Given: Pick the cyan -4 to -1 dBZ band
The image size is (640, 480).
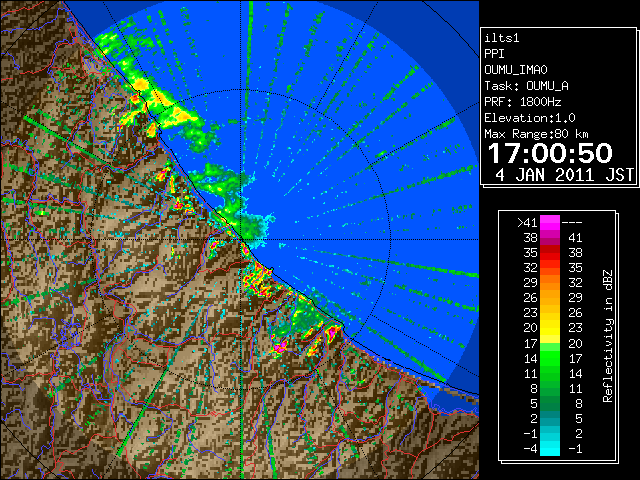Looking at the screenshot, I should [x=550, y=448].
